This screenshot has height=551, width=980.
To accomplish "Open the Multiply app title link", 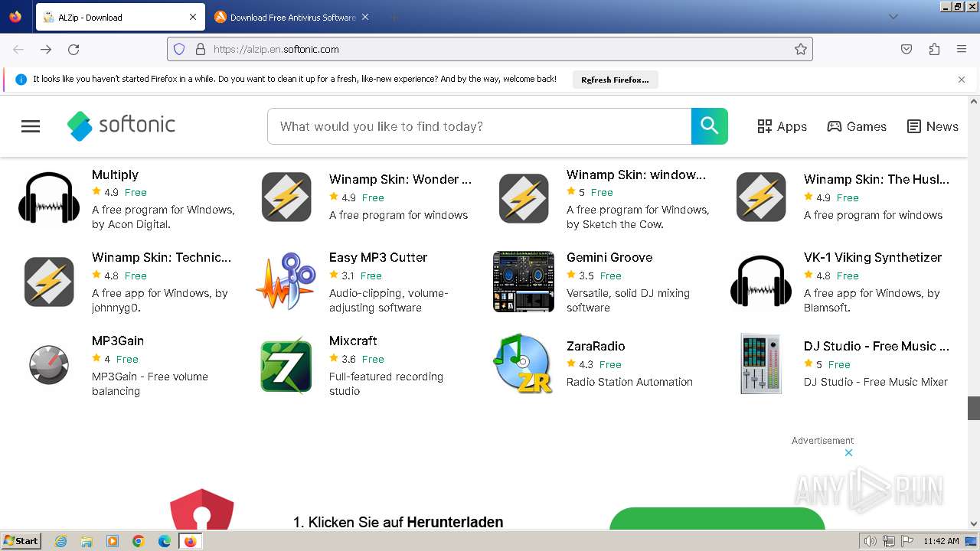I will pyautogui.click(x=115, y=174).
